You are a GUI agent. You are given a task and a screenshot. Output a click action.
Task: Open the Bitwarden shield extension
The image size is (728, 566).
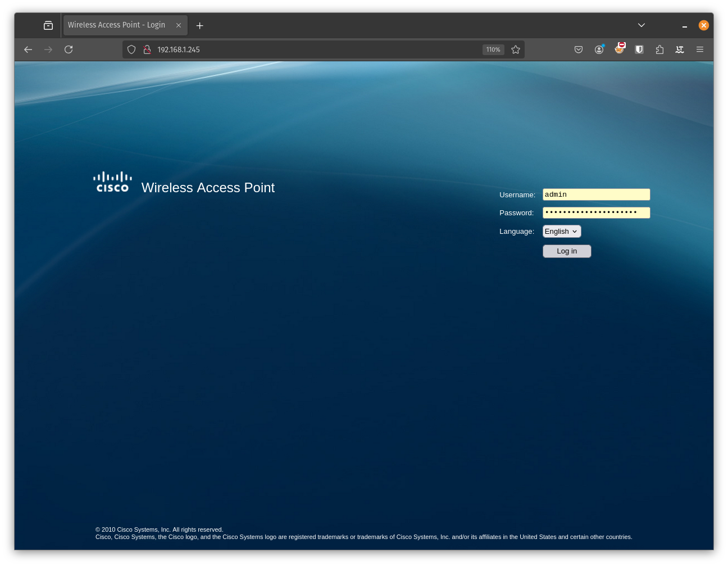639,49
